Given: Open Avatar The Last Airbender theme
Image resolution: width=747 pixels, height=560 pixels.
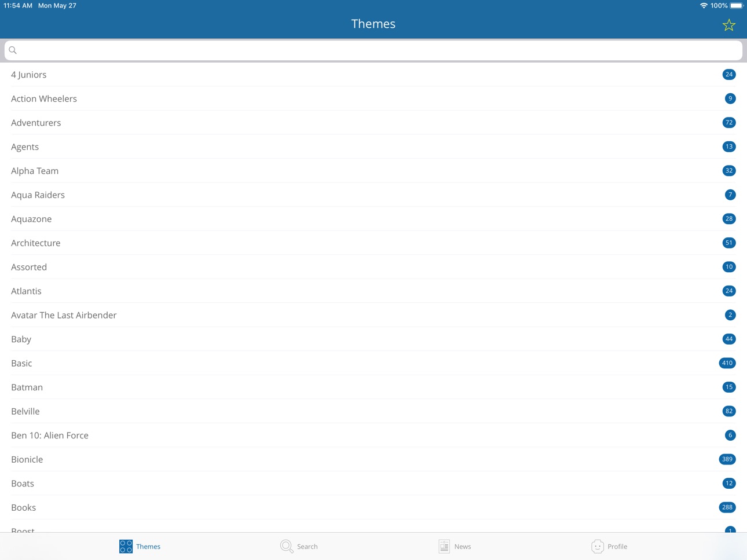Looking at the screenshot, I should pyautogui.click(x=373, y=315).
